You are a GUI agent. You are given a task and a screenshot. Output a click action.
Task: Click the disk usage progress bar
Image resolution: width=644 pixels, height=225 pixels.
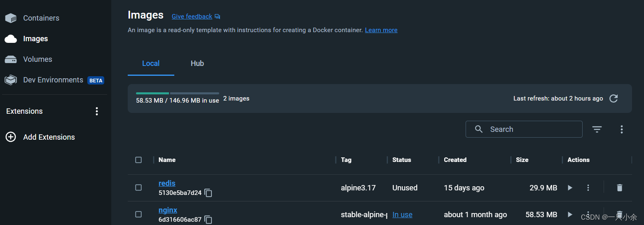pos(177,94)
